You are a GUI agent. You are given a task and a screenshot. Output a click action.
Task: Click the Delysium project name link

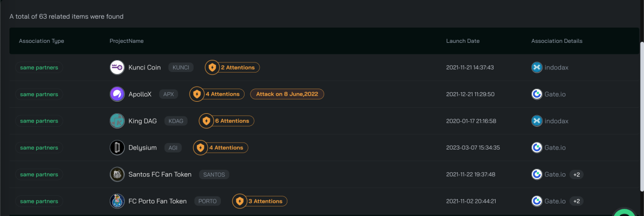pos(143,148)
